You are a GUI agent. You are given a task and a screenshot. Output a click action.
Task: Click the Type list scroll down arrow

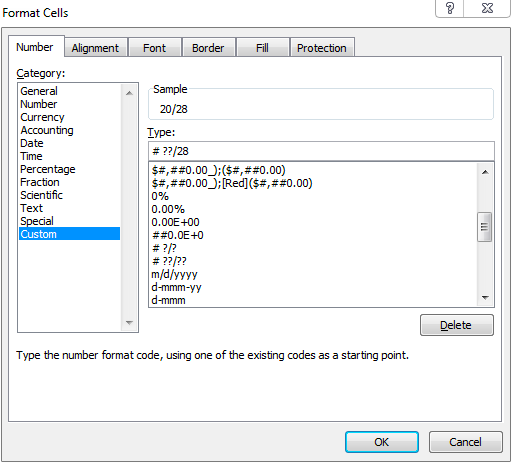pyautogui.click(x=485, y=297)
